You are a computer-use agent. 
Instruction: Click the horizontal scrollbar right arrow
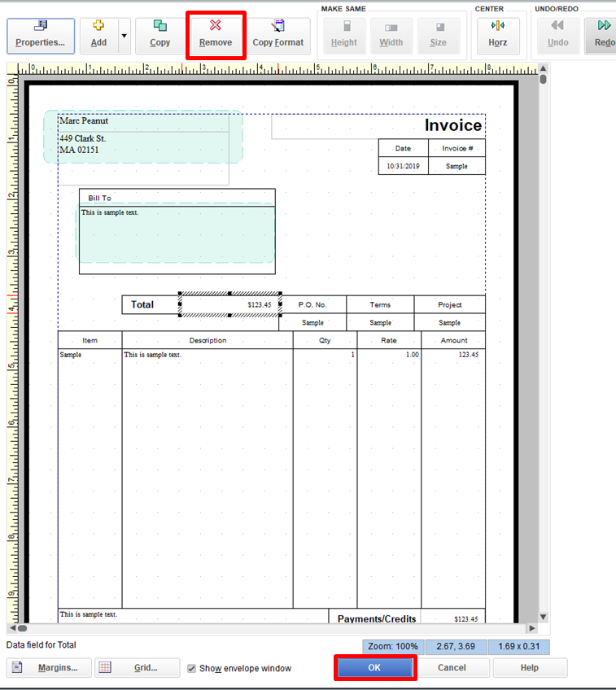point(532,628)
